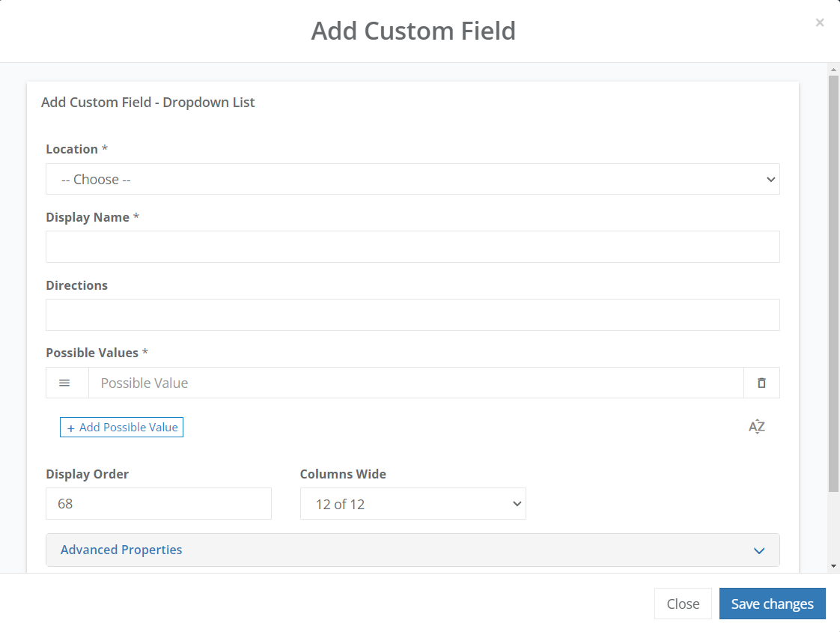Click the Possible Value text box
The height and width of the screenshot is (632, 840).
tap(413, 383)
